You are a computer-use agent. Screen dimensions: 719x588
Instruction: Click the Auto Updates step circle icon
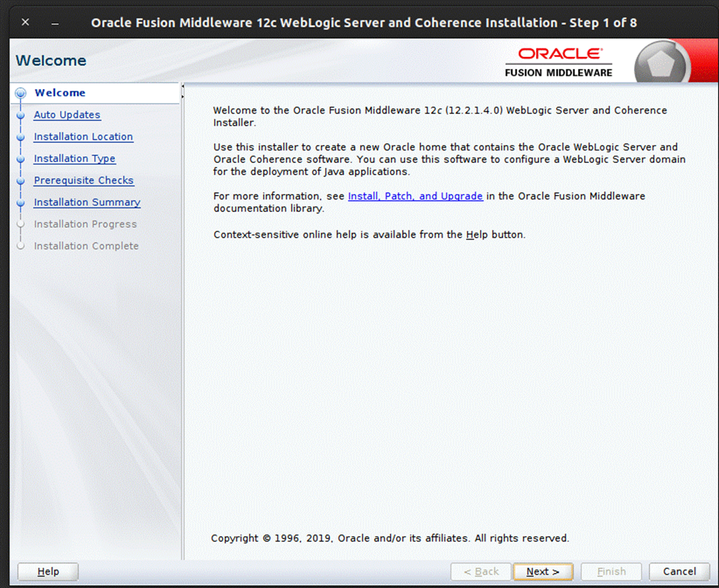point(21,115)
